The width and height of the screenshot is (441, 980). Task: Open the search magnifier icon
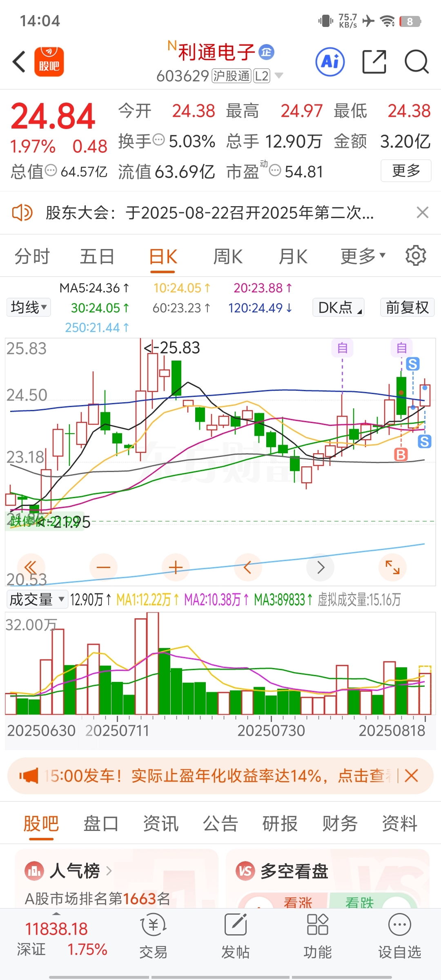coord(416,62)
